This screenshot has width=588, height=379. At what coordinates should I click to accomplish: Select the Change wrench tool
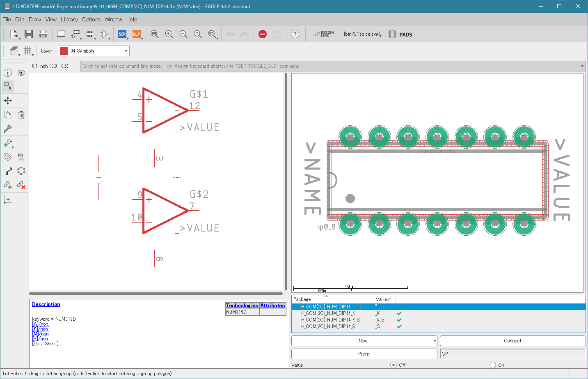(8, 129)
